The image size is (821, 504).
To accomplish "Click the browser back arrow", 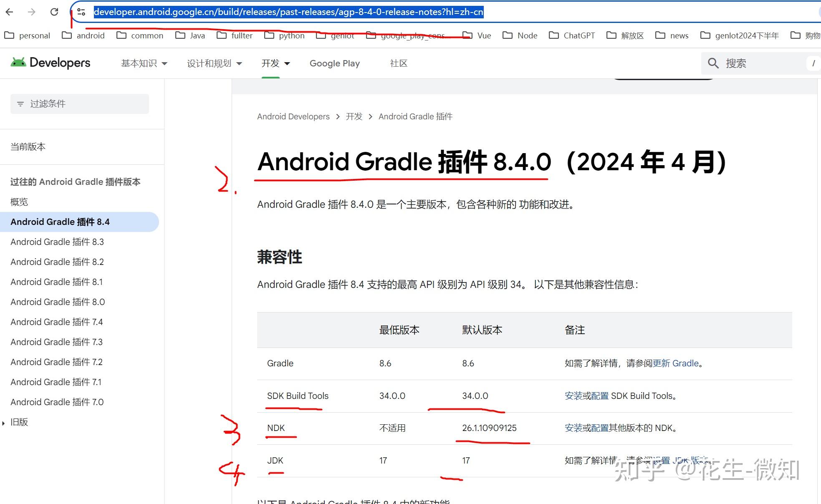I will [x=10, y=12].
